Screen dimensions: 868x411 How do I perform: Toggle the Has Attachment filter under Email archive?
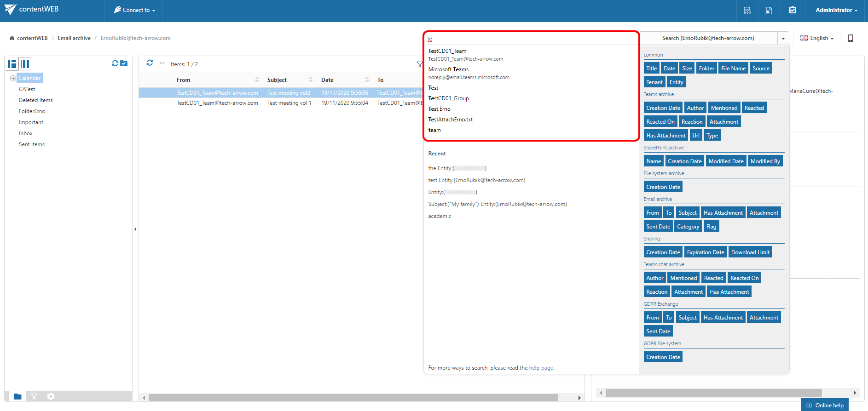pos(723,213)
